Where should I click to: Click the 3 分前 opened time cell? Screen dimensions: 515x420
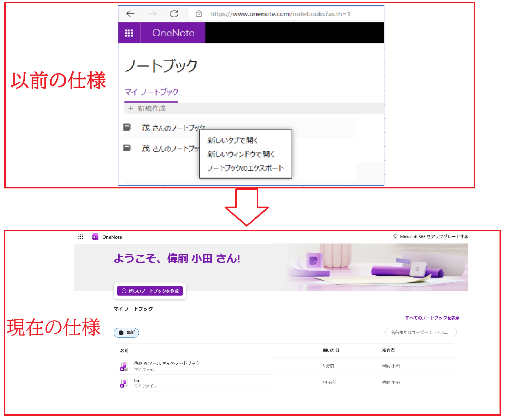click(x=328, y=366)
